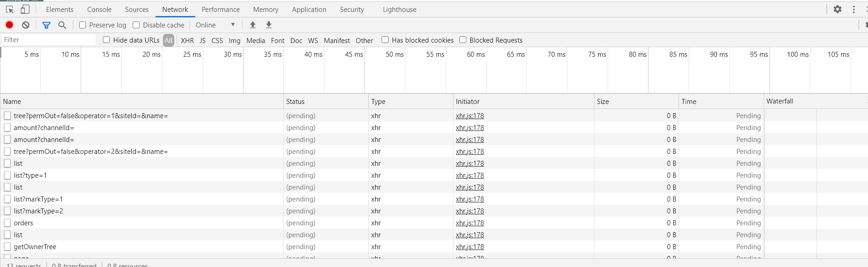
Task: Open network search magnifier
Action: (62, 25)
